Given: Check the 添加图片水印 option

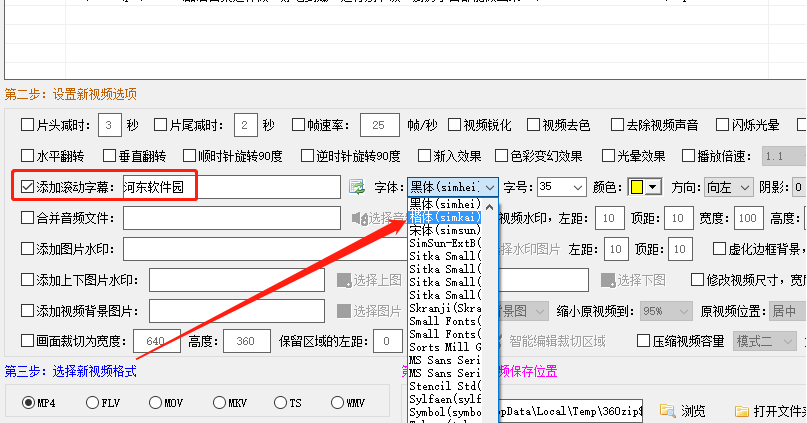Looking at the screenshot, I should click(27, 249).
